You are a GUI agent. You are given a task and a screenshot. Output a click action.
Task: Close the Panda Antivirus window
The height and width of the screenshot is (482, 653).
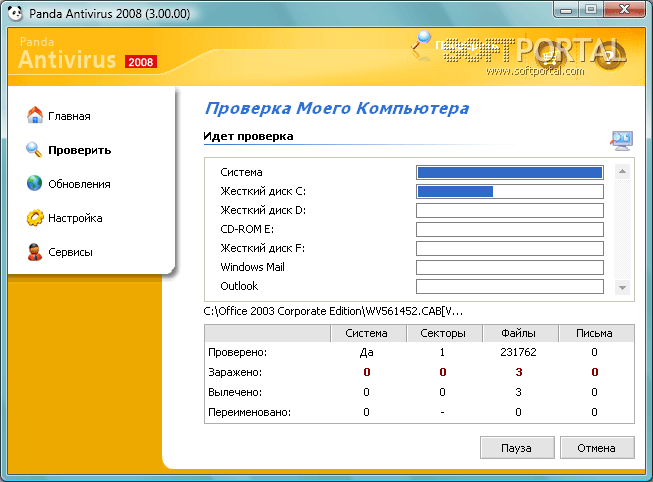click(x=624, y=10)
